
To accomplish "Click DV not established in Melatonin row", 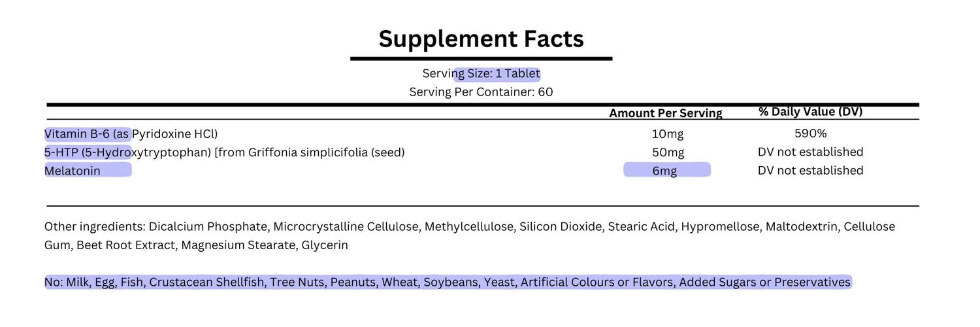I will [810, 170].
